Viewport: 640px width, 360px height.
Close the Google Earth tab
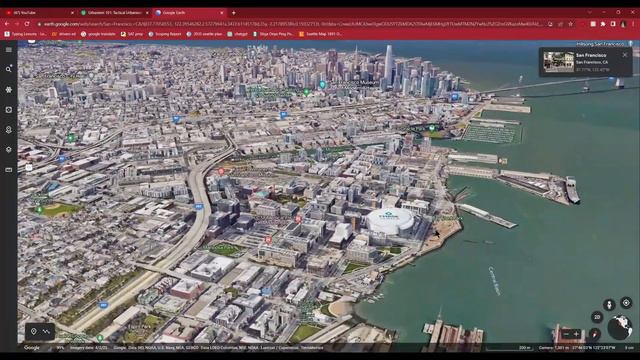point(222,13)
